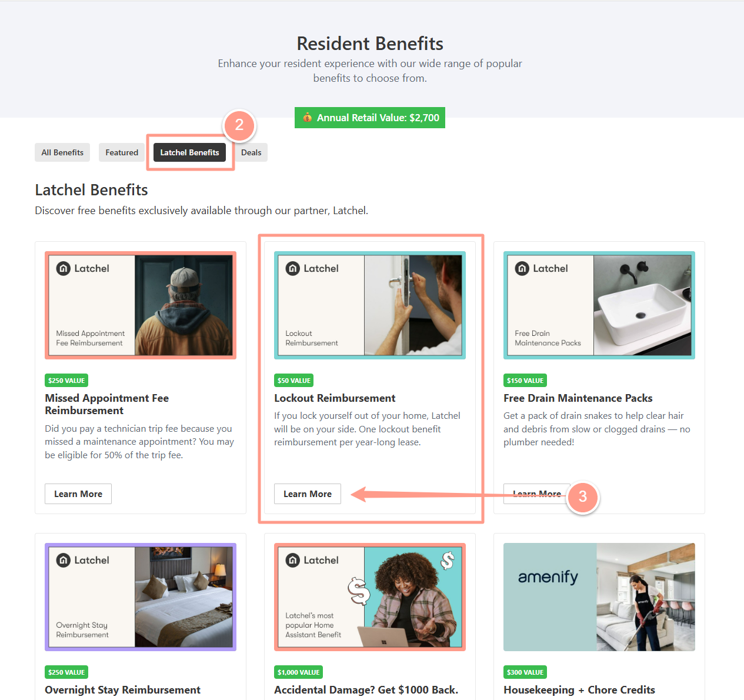Click the Annual Retail Value money bag icon

click(x=307, y=118)
